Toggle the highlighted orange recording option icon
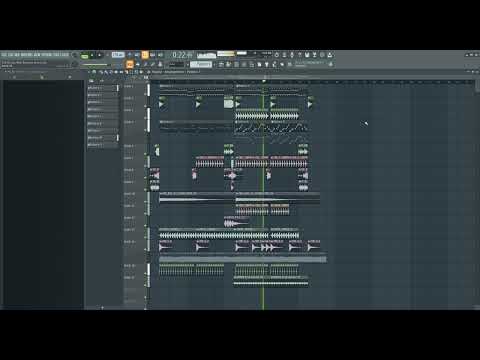 pos(145,55)
